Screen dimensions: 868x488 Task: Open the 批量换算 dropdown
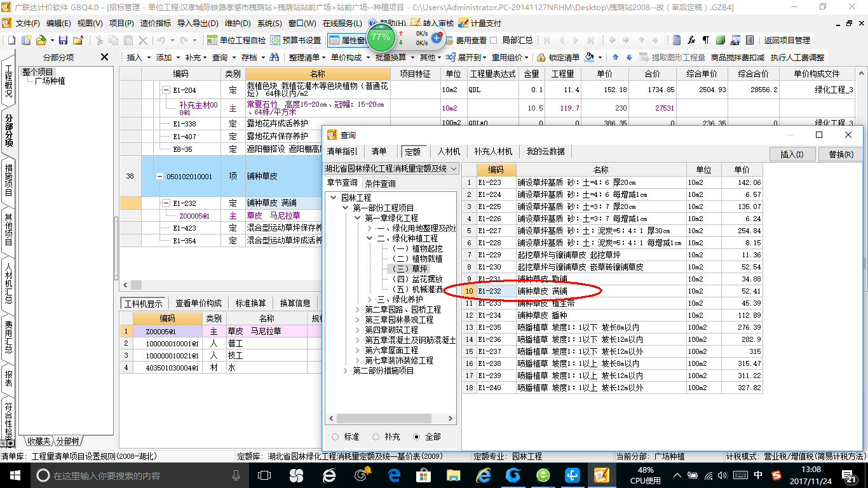pyautogui.click(x=395, y=57)
